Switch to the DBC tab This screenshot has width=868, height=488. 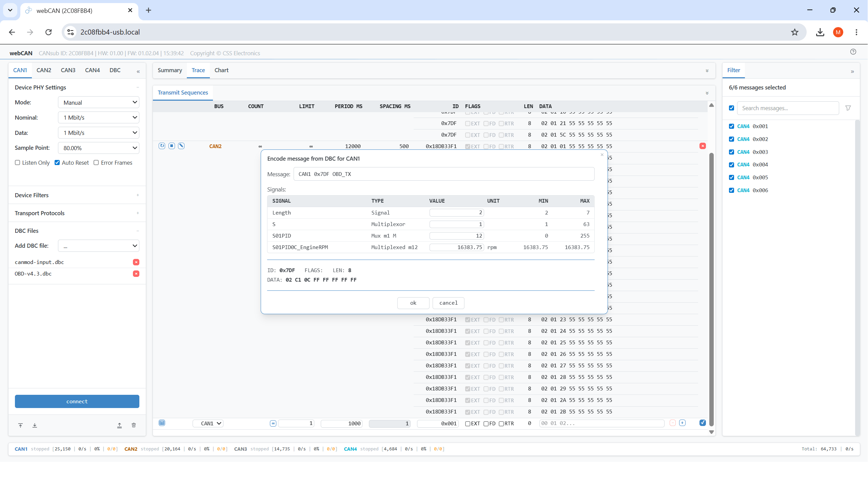115,70
